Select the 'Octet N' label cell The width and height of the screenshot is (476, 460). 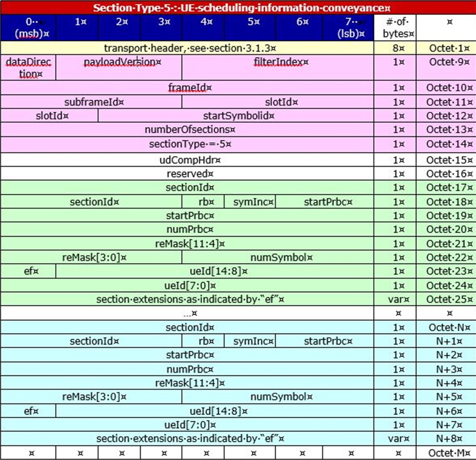(446, 328)
